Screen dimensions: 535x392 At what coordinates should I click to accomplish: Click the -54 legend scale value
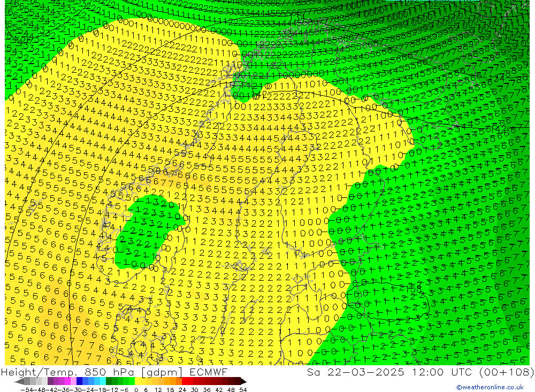[27, 390]
